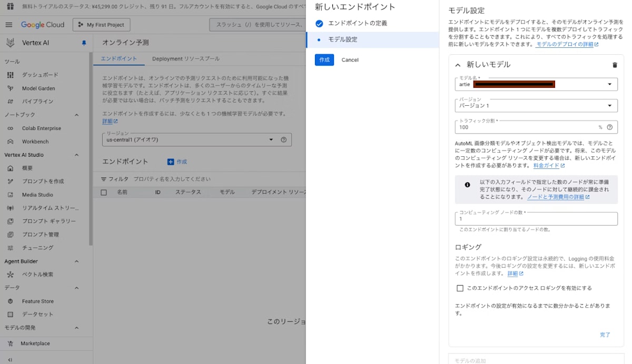The height and width of the screenshot is (364, 632).
Task: Open 概要 under Vertex AI Studio
Action: pos(27,168)
